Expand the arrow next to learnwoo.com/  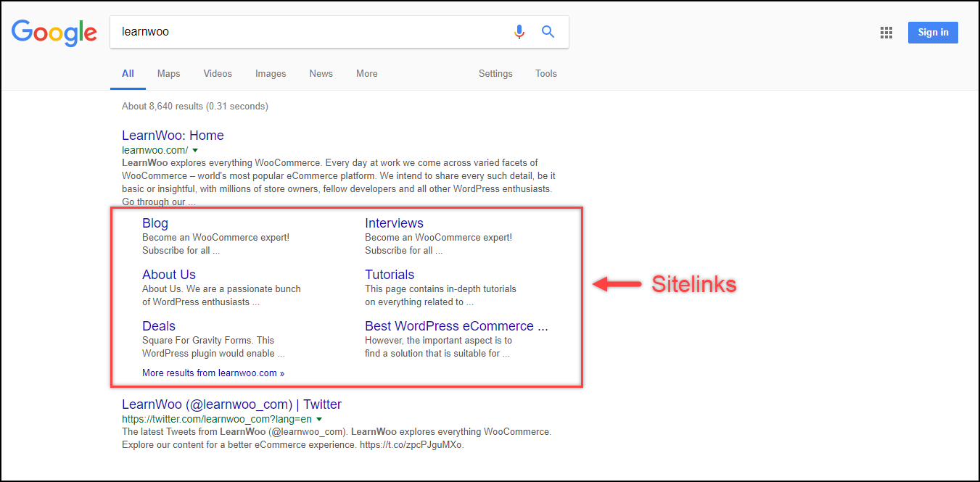point(195,150)
